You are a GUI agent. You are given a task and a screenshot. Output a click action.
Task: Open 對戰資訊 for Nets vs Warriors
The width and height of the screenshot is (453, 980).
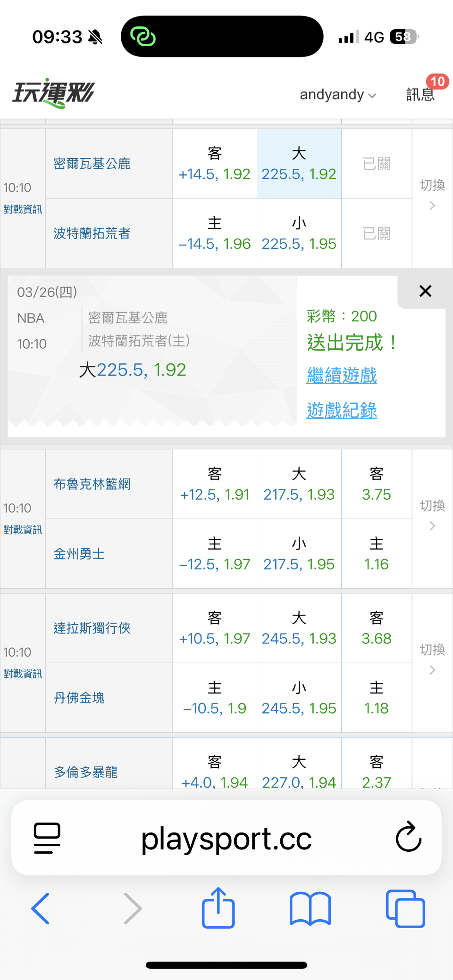[x=23, y=530]
